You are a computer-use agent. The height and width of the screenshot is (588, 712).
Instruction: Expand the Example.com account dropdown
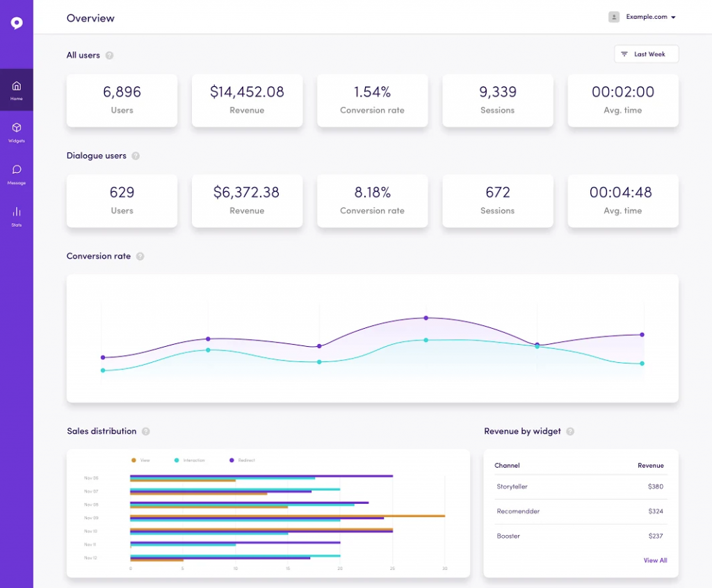pos(651,17)
